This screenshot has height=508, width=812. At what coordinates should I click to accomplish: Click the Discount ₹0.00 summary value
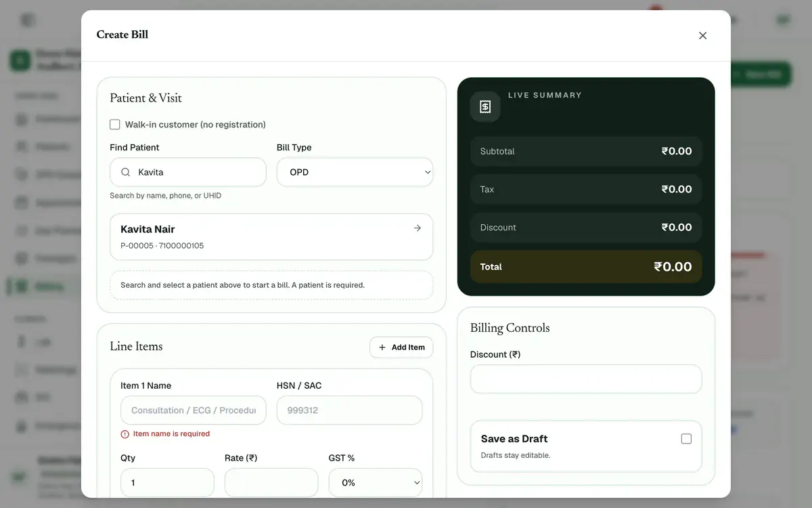click(x=677, y=228)
